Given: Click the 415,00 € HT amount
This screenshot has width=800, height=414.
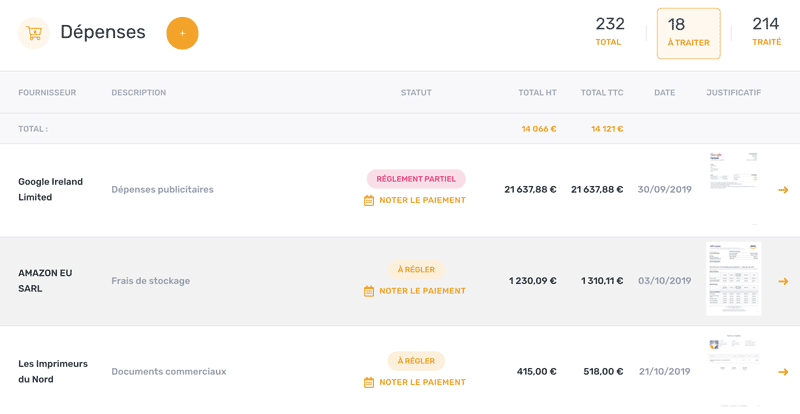Looking at the screenshot, I should coord(536,372).
